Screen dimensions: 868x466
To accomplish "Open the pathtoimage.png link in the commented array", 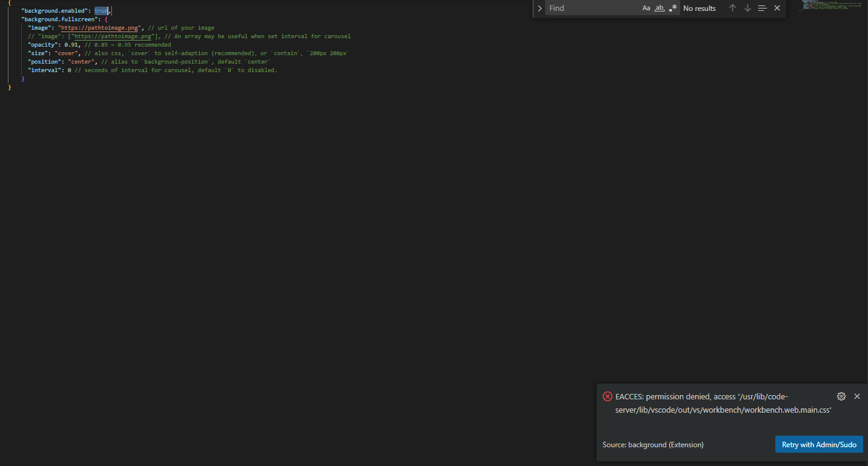I will tap(113, 36).
